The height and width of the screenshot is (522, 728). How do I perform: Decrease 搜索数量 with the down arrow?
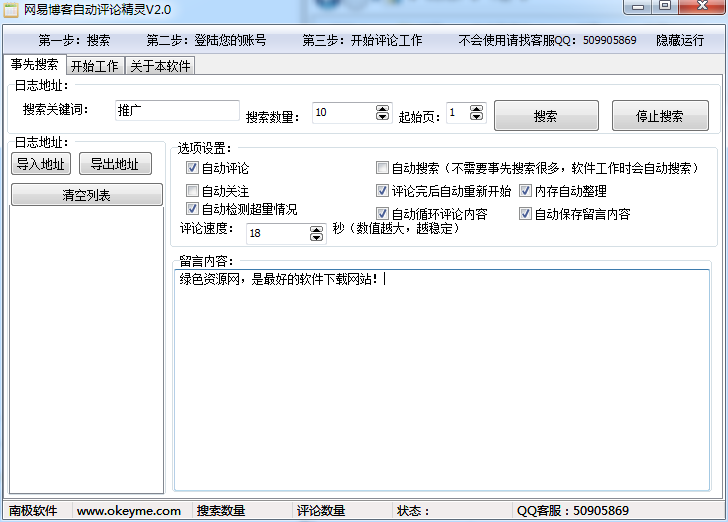click(x=383, y=116)
